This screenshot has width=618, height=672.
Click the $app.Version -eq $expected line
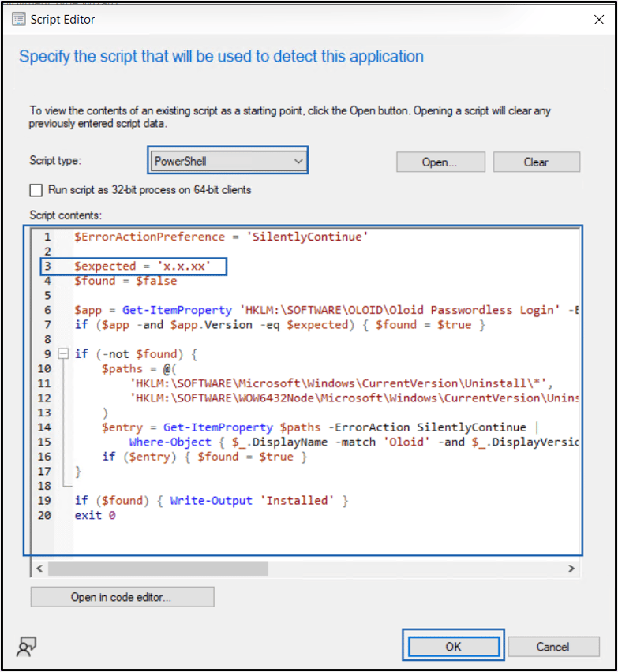click(x=279, y=325)
